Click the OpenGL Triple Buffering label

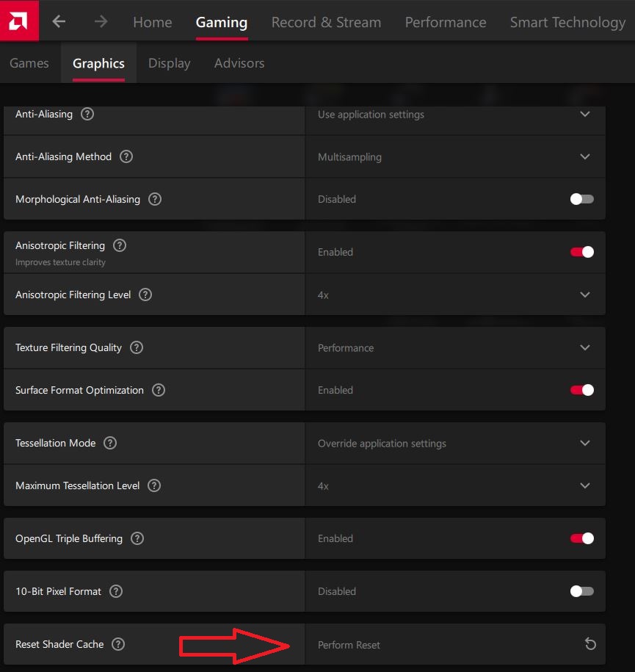coord(69,539)
